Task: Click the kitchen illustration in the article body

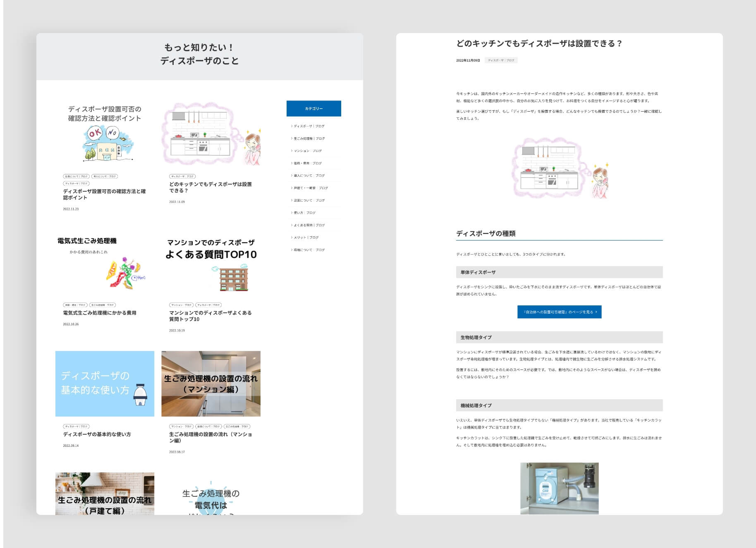Action: 560,167
